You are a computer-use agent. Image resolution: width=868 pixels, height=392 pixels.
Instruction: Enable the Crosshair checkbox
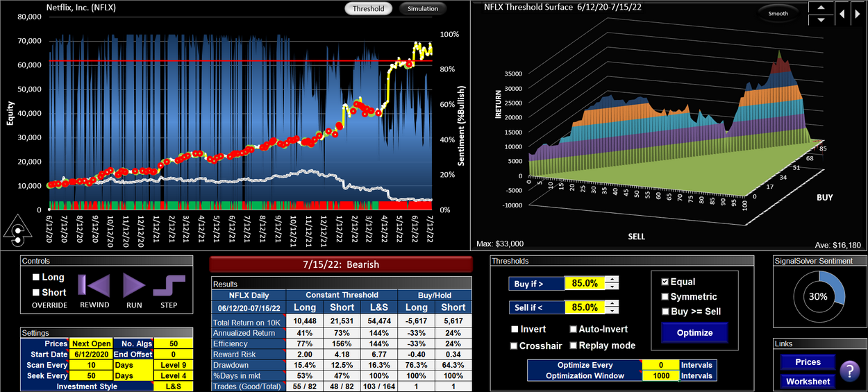[x=515, y=346]
